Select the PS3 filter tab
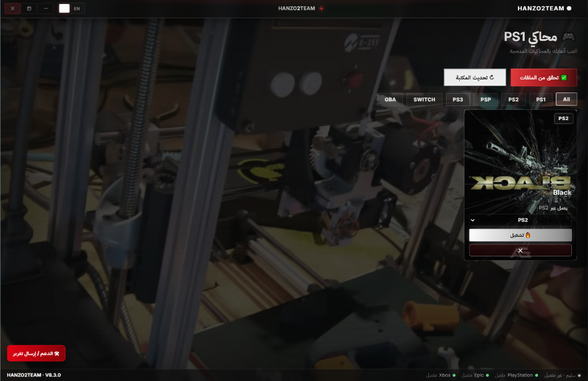 coord(458,99)
